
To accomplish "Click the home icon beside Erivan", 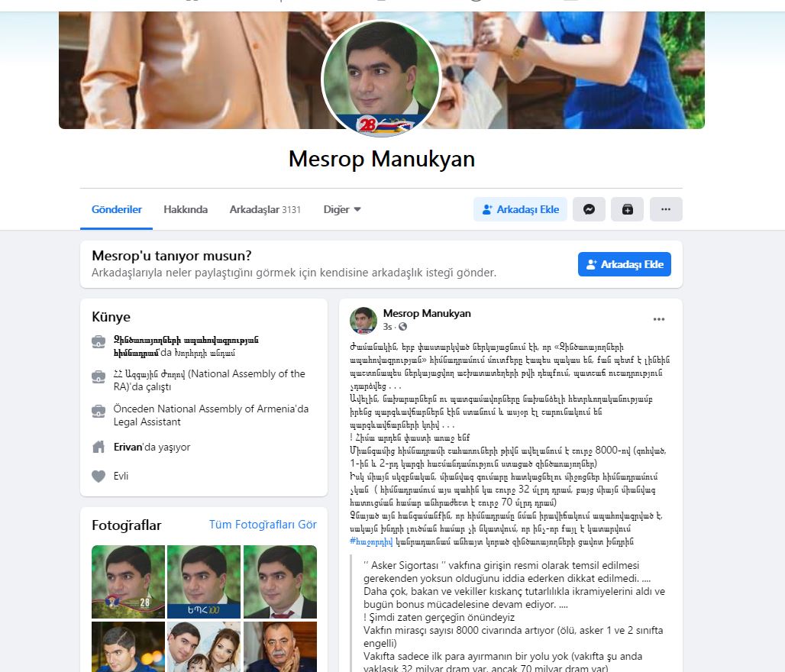I will point(99,447).
